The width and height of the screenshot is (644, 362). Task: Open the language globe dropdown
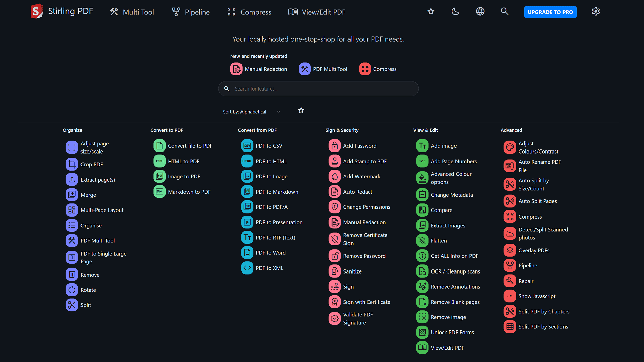(x=480, y=12)
